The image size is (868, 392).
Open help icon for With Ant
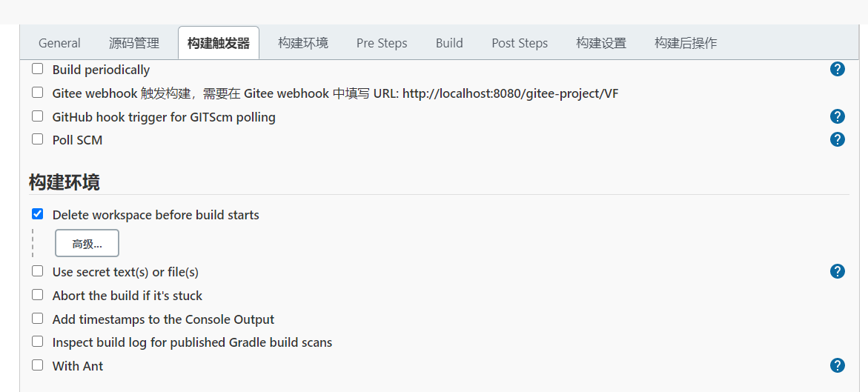point(837,365)
